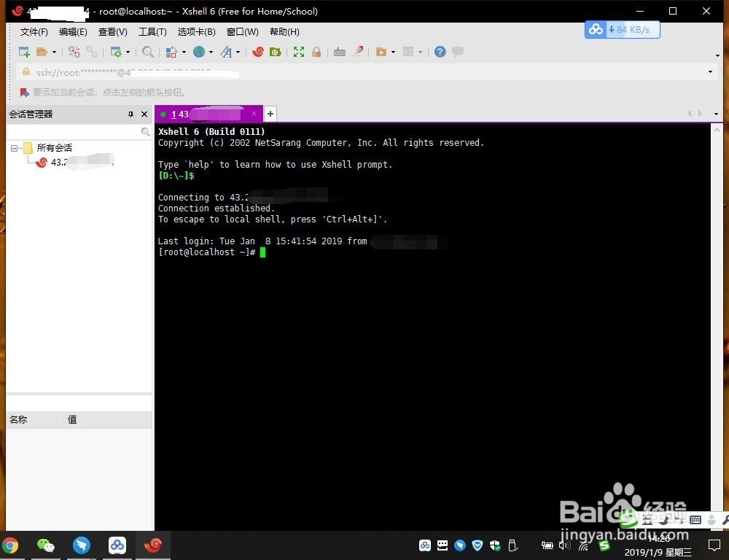729x560 pixels.
Task: Click the folder plus toolbar icon
Action: 381,52
